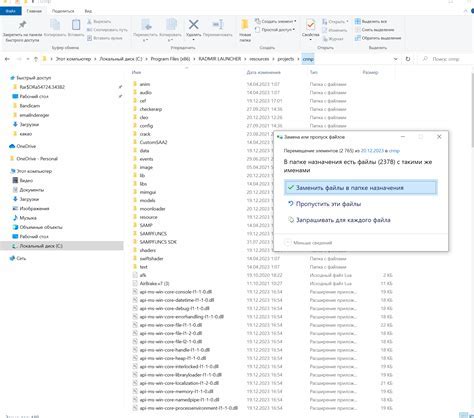Choose Replace files in destination option
This screenshot has width=474, height=418.
coord(360,188)
